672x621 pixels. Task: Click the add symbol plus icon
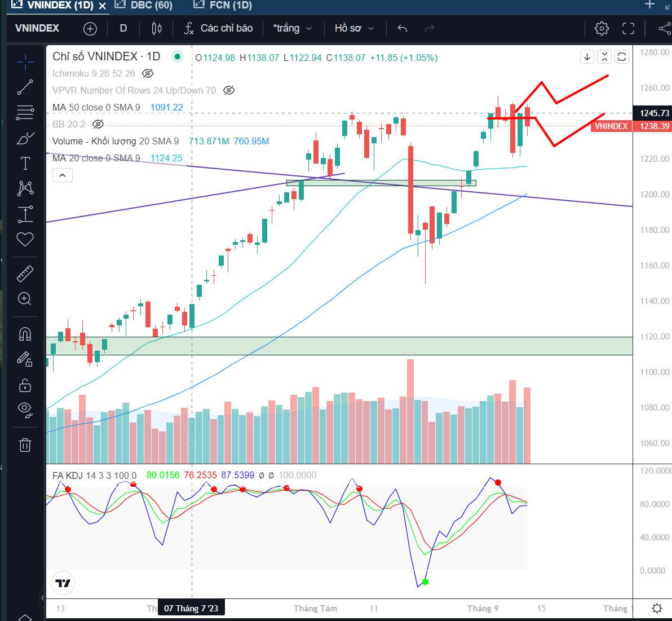point(90,29)
